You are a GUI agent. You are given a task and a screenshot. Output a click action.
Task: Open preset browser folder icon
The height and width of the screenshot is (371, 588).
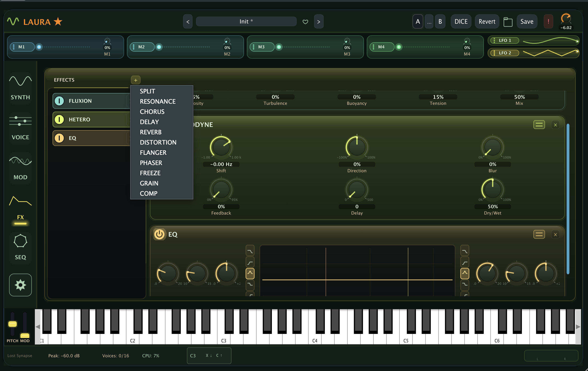pos(508,22)
